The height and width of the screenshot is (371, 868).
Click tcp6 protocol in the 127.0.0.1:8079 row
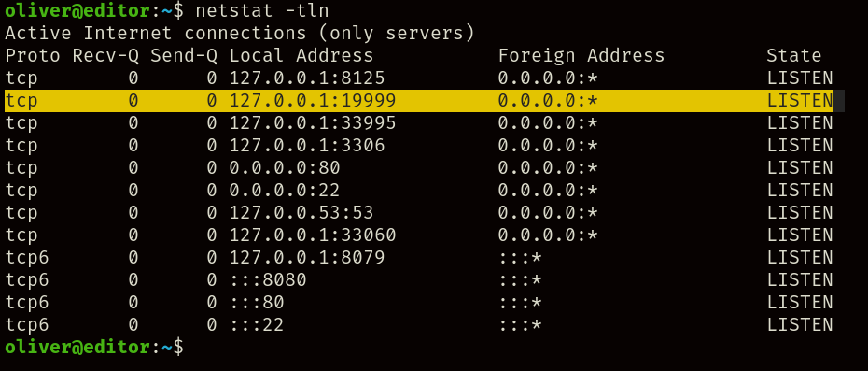pyautogui.click(x=27, y=257)
